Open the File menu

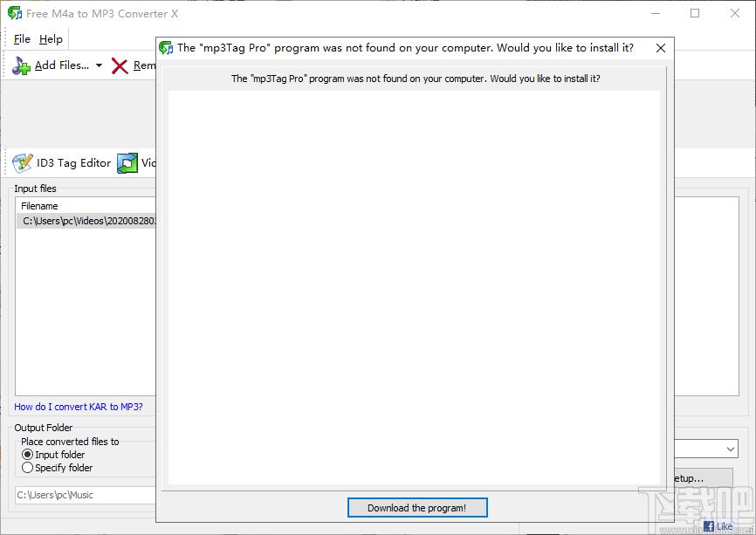point(22,39)
